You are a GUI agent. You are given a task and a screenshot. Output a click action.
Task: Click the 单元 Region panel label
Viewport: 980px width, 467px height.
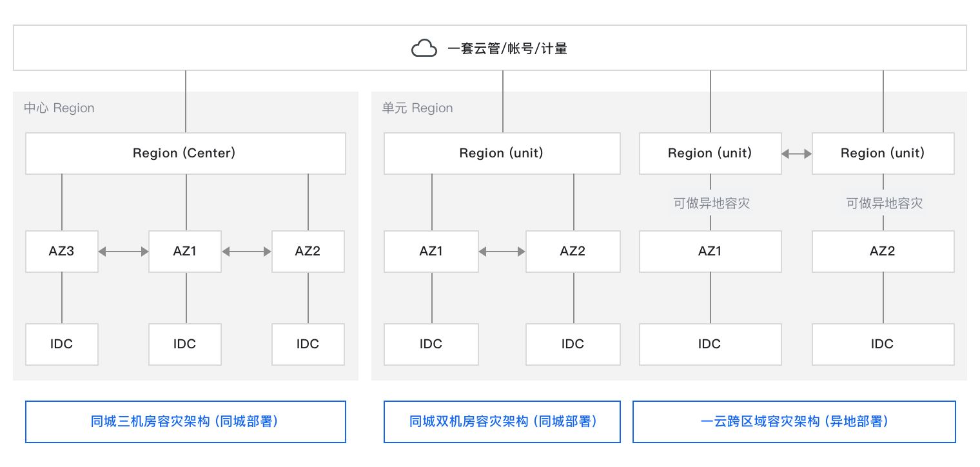pos(417,108)
